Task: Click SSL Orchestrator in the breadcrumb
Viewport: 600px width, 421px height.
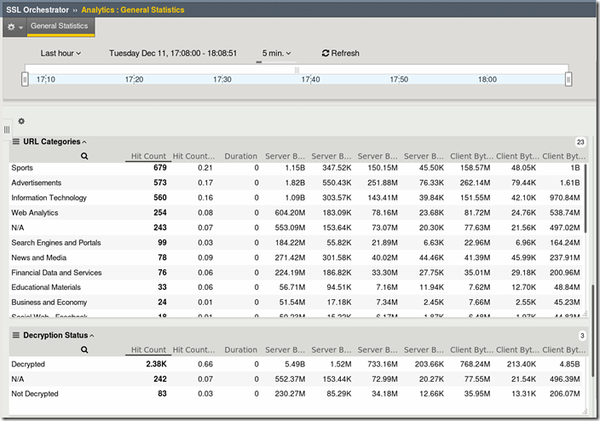Action: (38, 9)
